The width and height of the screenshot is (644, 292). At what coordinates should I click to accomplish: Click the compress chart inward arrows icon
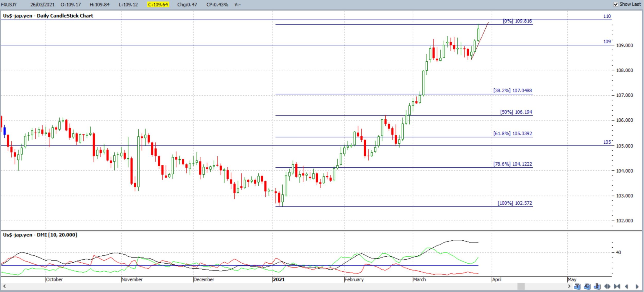coord(617,286)
